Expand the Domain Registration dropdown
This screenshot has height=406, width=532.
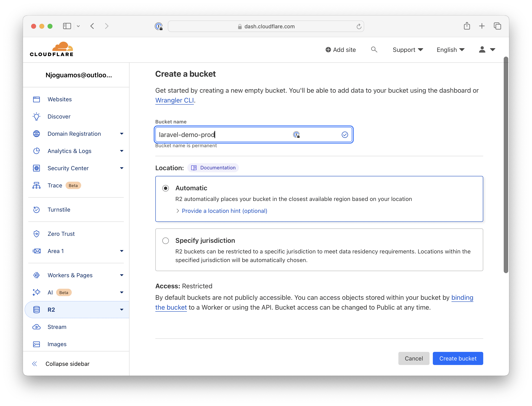tap(121, 133)
